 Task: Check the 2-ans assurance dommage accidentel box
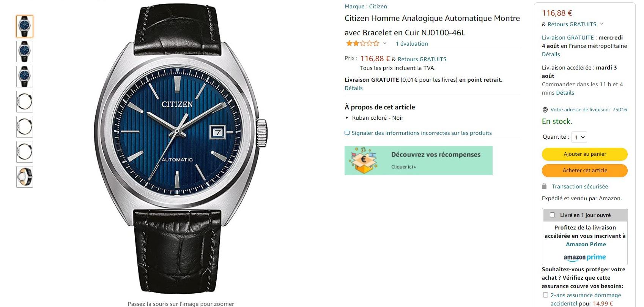pos(545,295)
